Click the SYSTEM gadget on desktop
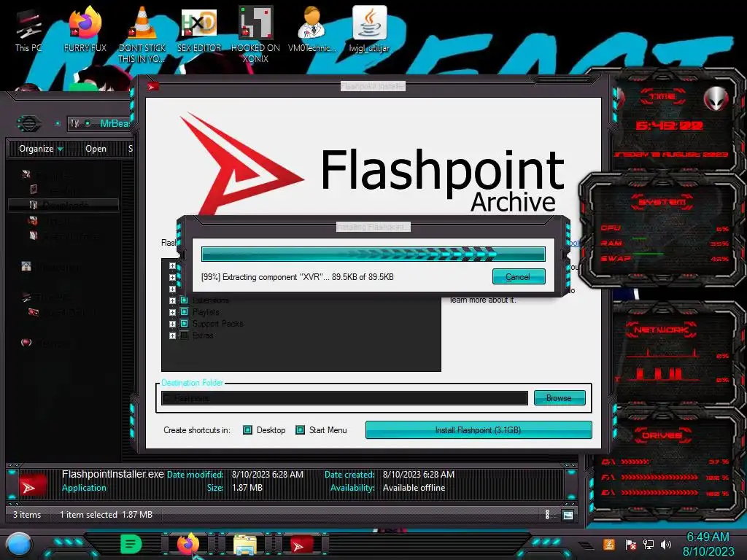Viewport: 747px width, 560px height. tap(662, 231)
